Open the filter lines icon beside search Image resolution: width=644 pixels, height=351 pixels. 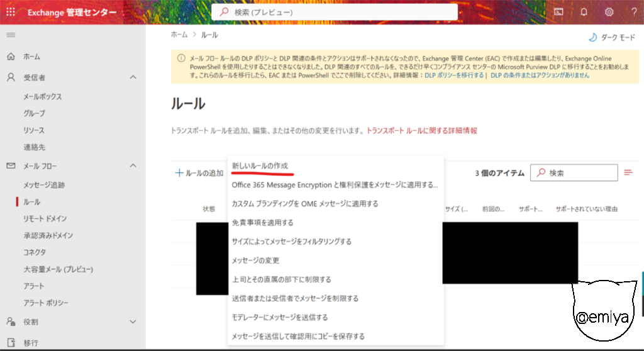(x=628, y=172)
